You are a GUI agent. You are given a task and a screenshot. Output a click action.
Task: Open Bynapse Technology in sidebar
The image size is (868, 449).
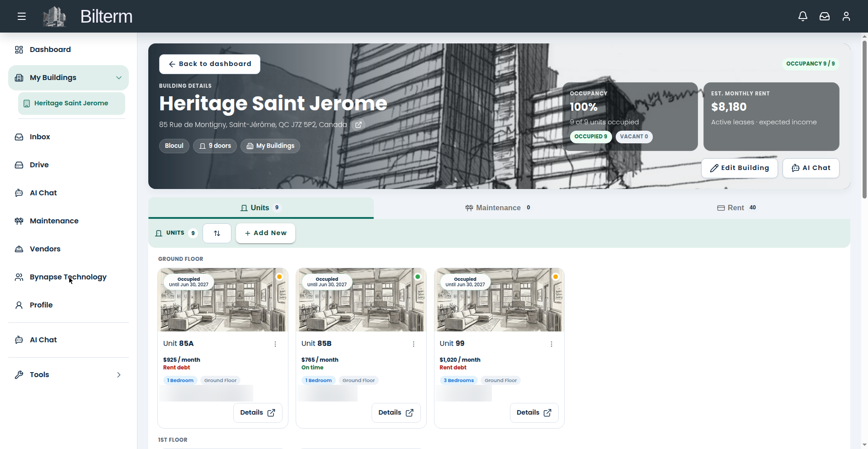[x=68, y=277]
